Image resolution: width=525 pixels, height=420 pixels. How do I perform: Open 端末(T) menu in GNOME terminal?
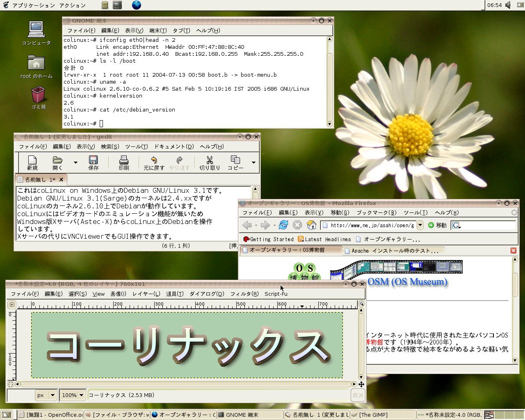pyautogui.click(x=158, y=30)
